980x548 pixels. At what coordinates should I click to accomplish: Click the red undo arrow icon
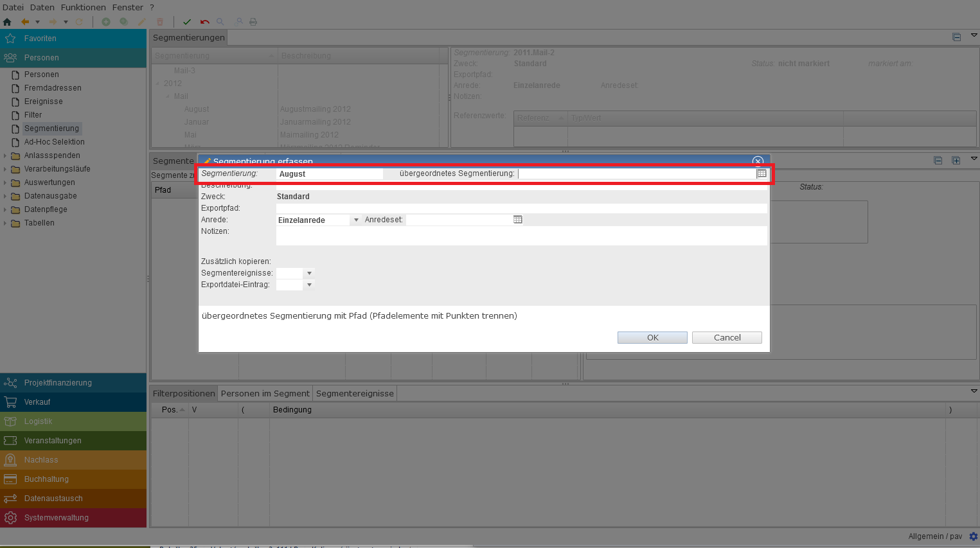[x=204, y=22]
